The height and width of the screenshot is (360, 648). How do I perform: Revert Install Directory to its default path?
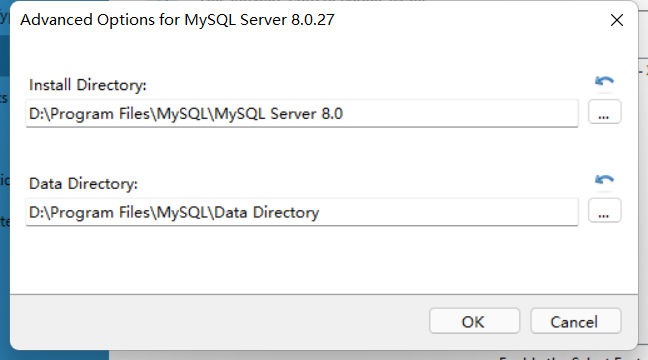[604, 81]
